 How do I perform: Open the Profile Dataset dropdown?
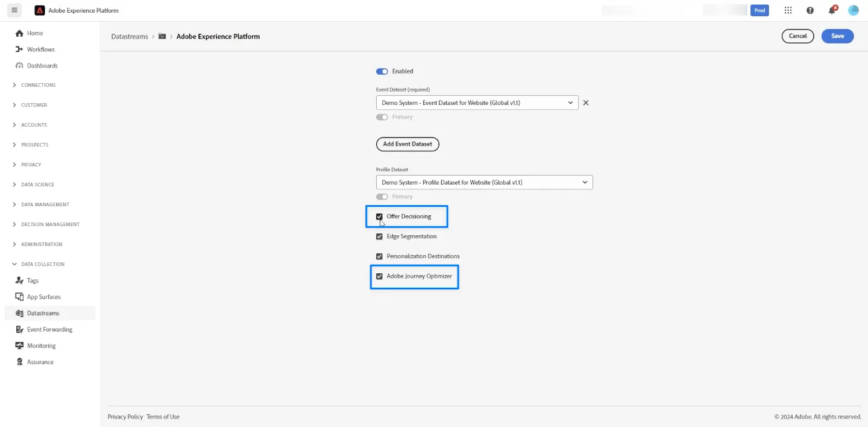[x=485, y=182]
